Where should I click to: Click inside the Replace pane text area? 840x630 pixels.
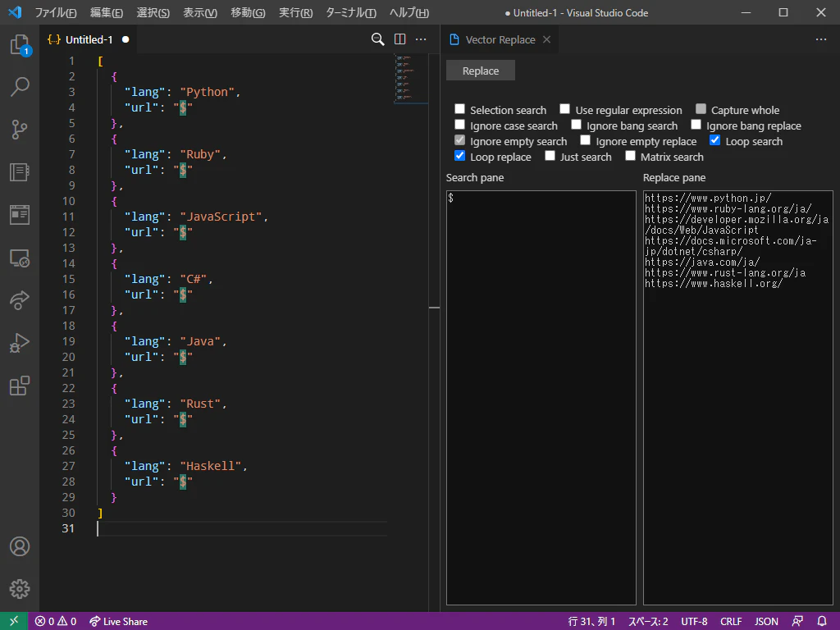coord(737,398)
